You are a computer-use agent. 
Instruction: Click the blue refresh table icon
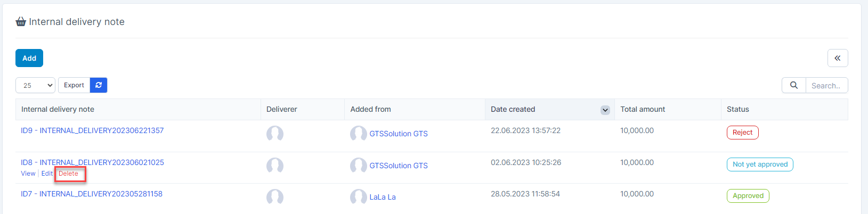(x=99, y=85)
